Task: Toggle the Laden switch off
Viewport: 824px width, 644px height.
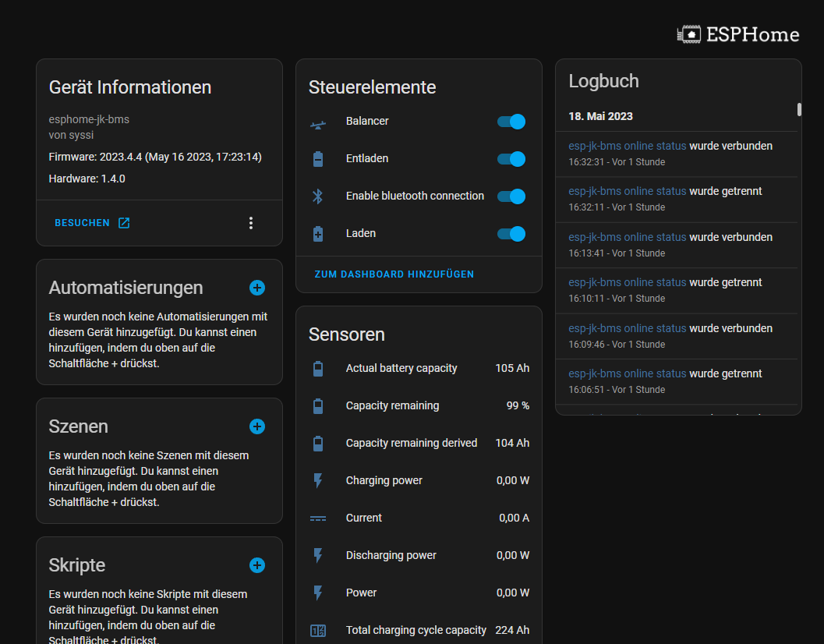Action: click(511, 234)
